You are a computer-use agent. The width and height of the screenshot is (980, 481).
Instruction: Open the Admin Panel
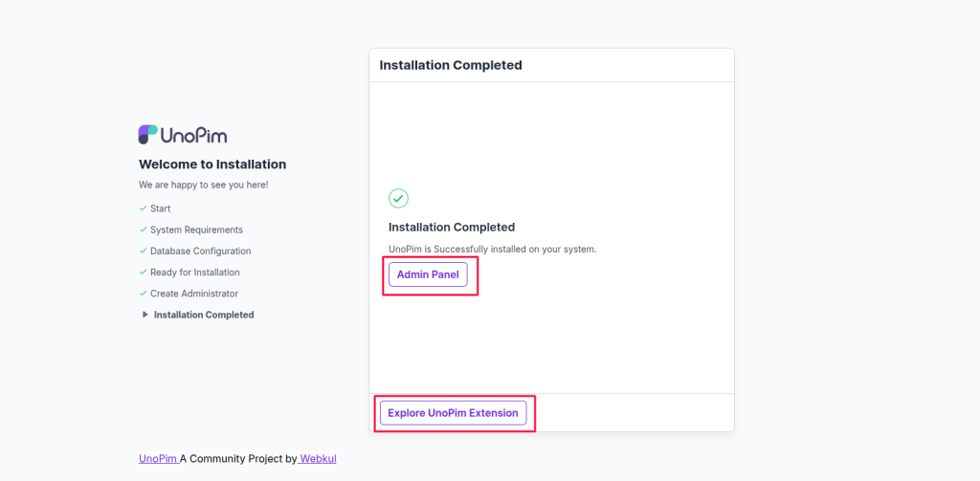click(428, 274)
